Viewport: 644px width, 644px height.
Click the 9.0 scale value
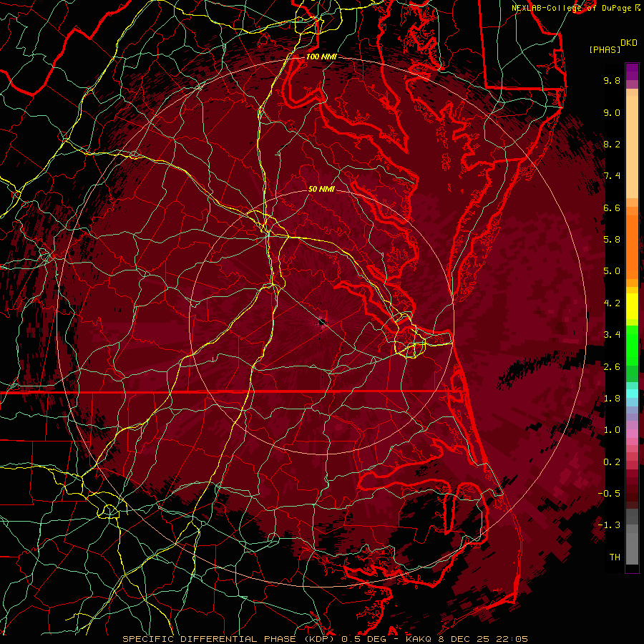click(x=612, y=112)
